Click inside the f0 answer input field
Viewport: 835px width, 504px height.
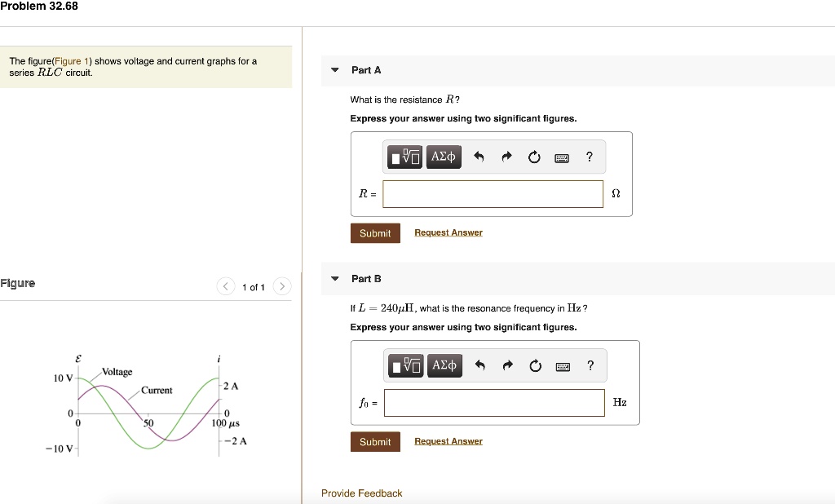[493, 402]
